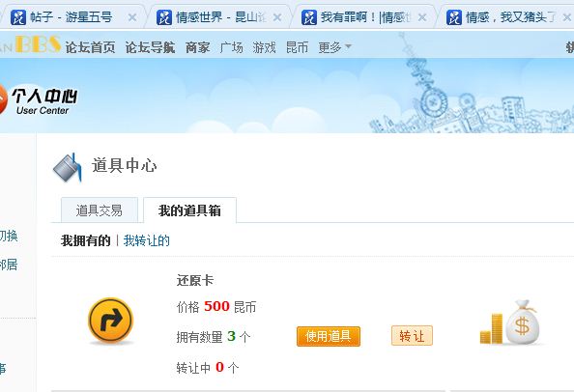
Task: Expand the 更多 dropdown menu
Action: [x=334, y=47]
